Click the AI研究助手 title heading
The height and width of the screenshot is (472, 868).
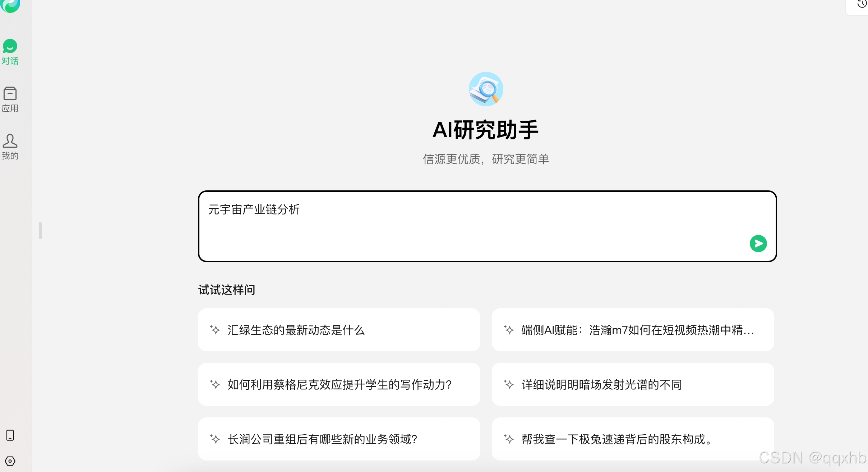[x=486, y=130]
